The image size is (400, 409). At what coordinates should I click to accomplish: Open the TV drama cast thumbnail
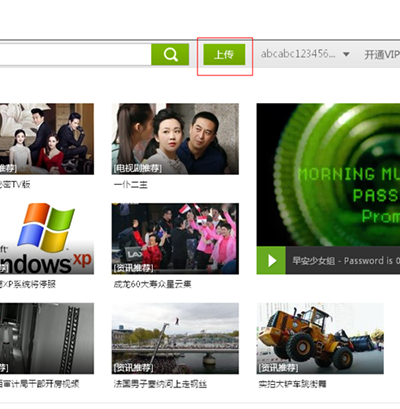pos(47,139)
